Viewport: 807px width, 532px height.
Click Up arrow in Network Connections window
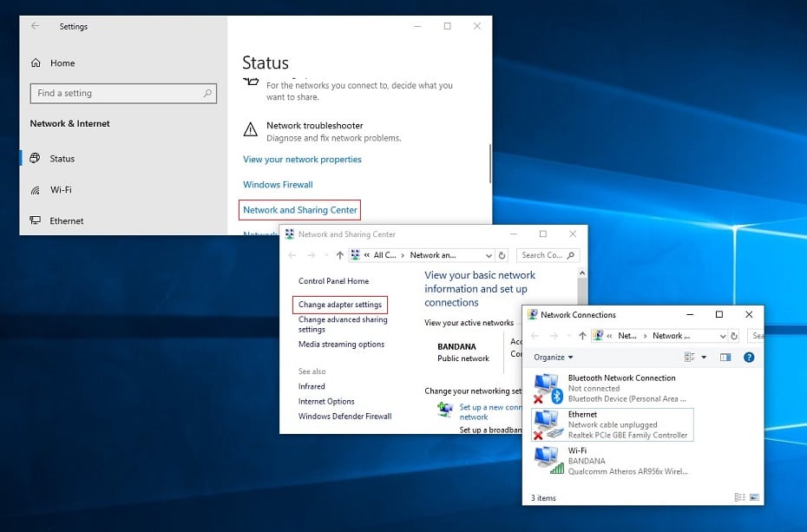(x=582, y=336)
